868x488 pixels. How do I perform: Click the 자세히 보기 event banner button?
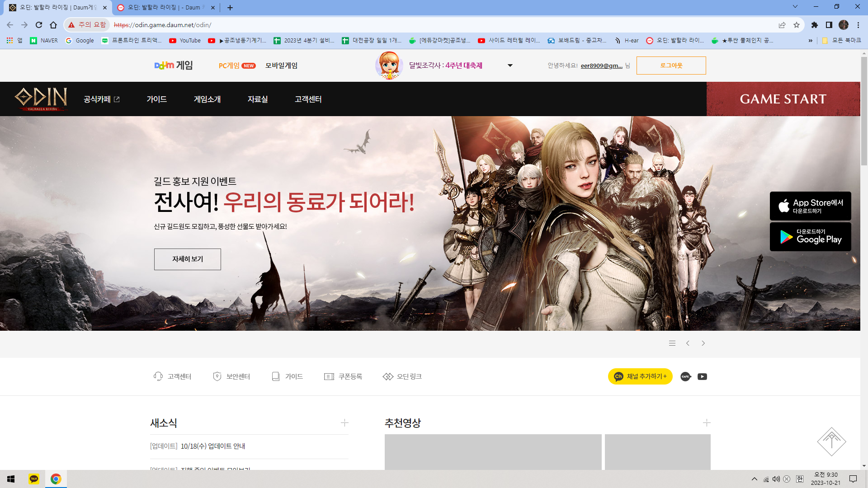pos(187,259)
